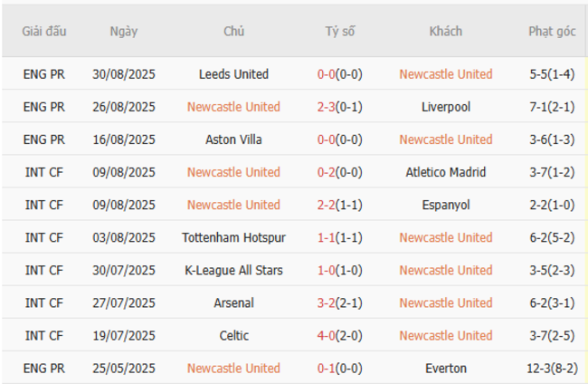Open the Celtic team link
This screenshot has height=384, width=588.
tap(233, 335)
